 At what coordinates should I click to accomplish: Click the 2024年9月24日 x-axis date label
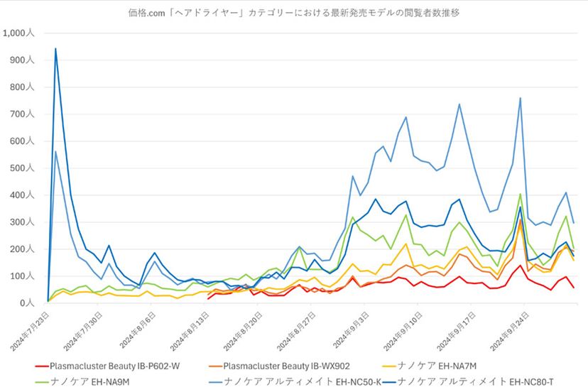click(510, 332)
